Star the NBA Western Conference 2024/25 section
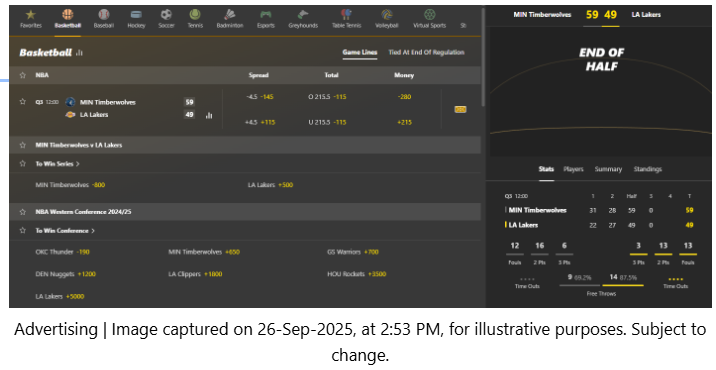The width and height of the screenshot is (716, 370). [23, 211]
